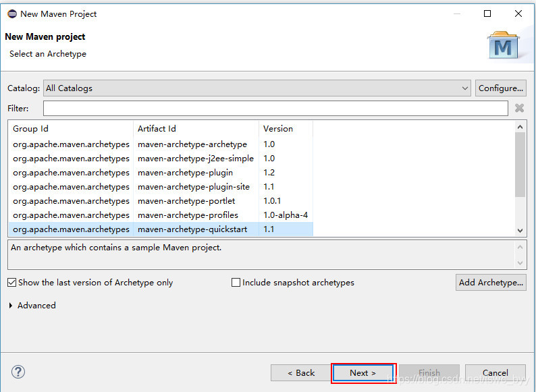Click the Configure... button
The width and height of the screenshot is (536, 392).
(500, 88)
